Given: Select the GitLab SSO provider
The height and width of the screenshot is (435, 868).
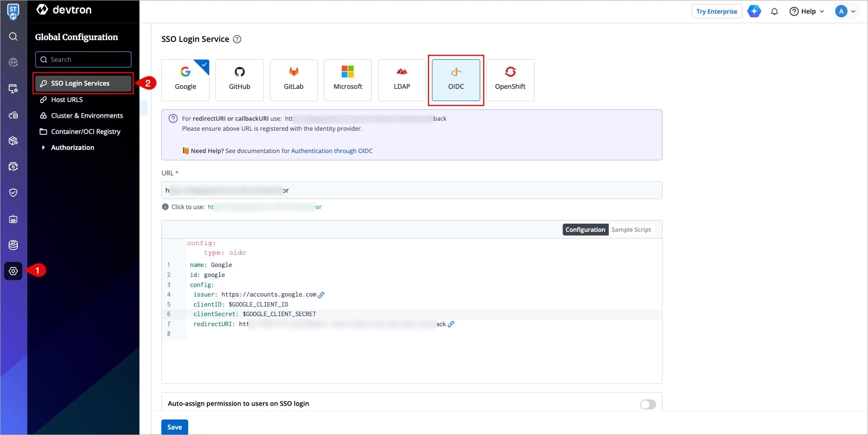Looking at the screenshot, I should point(293,80).
